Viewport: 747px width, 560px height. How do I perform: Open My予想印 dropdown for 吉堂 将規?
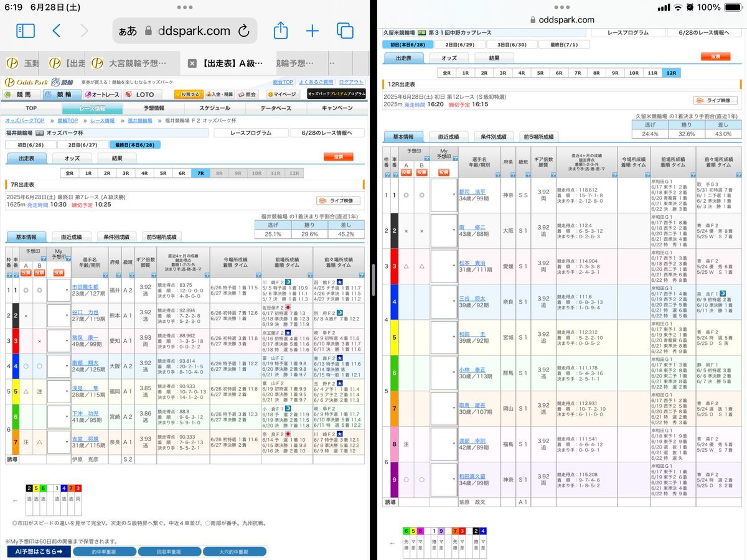tap(59, 442)
